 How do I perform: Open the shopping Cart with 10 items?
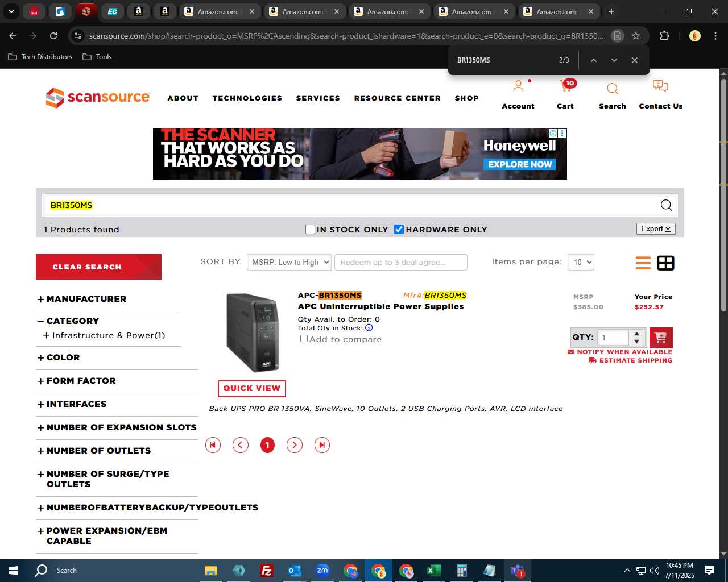coord(566,86)
